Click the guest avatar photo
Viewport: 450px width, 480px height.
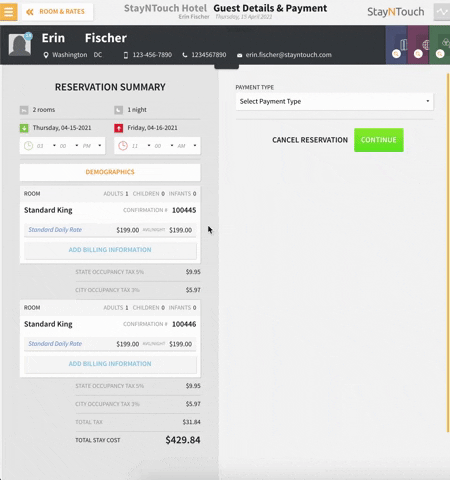point(20,45)
